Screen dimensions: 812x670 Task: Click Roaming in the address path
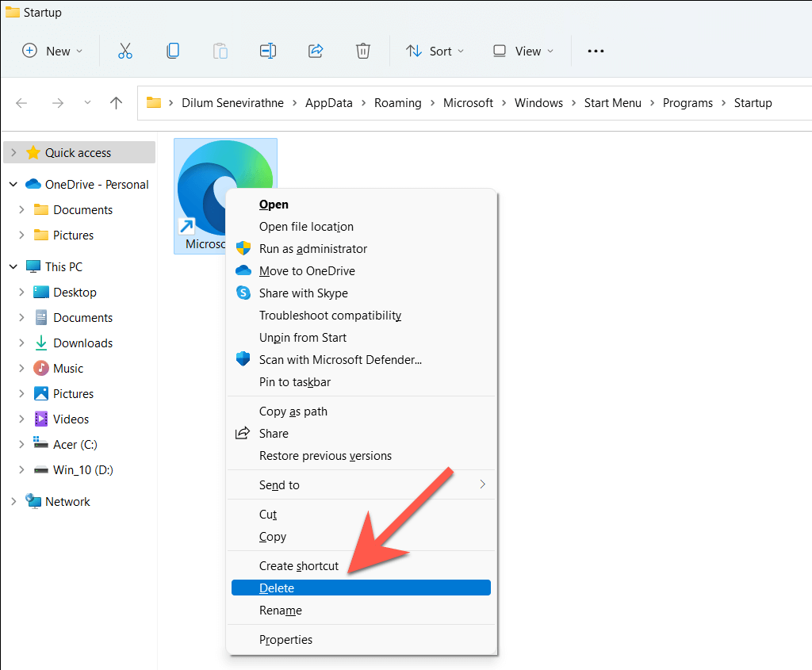pos(397,103)
